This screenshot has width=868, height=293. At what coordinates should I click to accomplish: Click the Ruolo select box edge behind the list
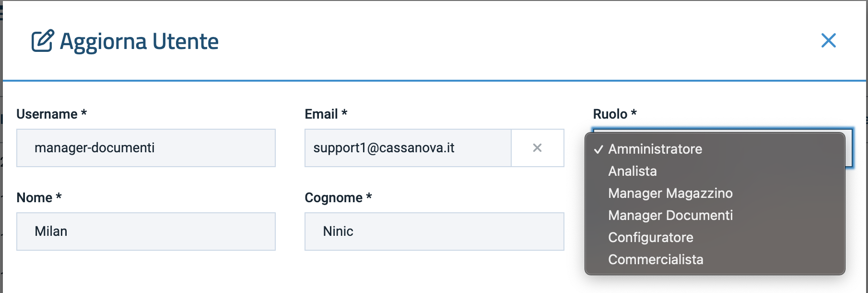coord(849,149)
